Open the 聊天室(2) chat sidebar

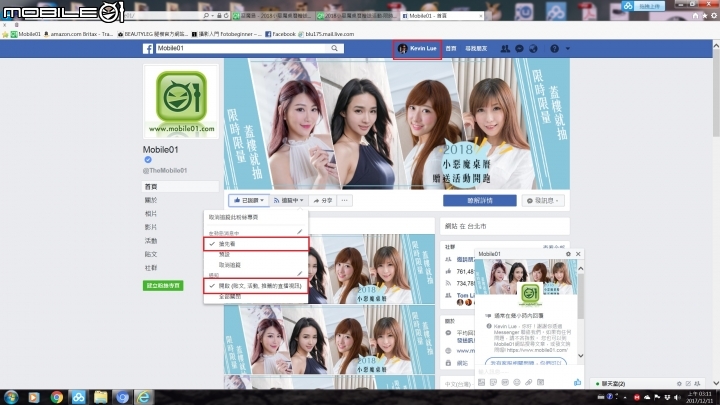click(613, 383)
